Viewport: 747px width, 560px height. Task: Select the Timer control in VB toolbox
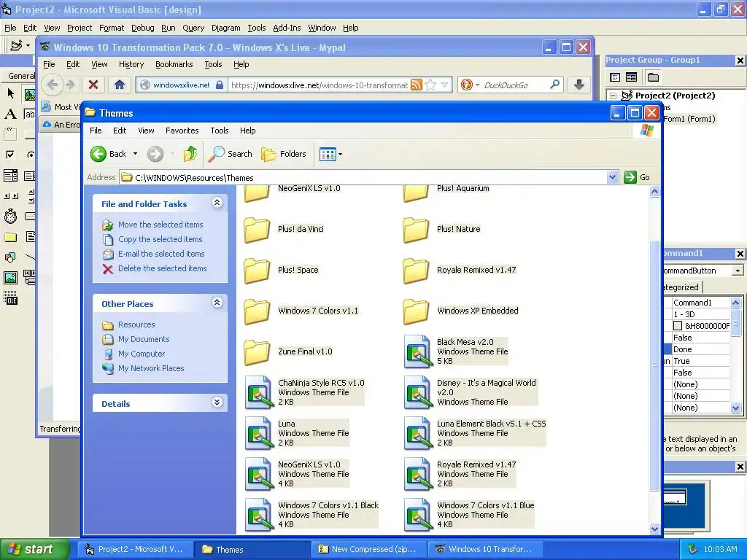click(10, 216)
